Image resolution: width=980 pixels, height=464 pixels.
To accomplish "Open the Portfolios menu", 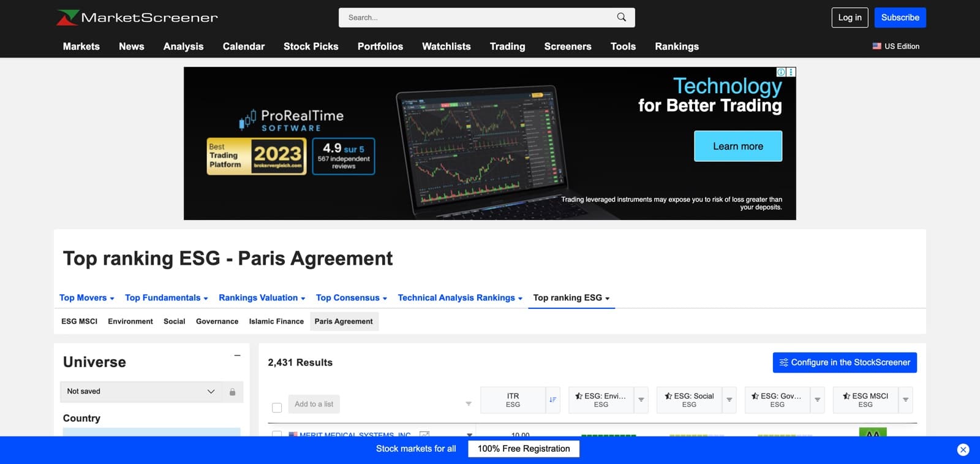I will coord(380,46).
